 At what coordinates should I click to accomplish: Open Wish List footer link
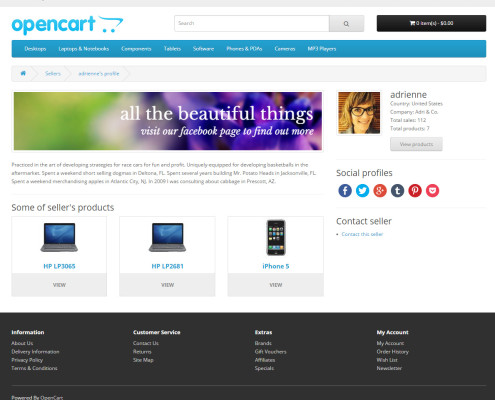387,360
